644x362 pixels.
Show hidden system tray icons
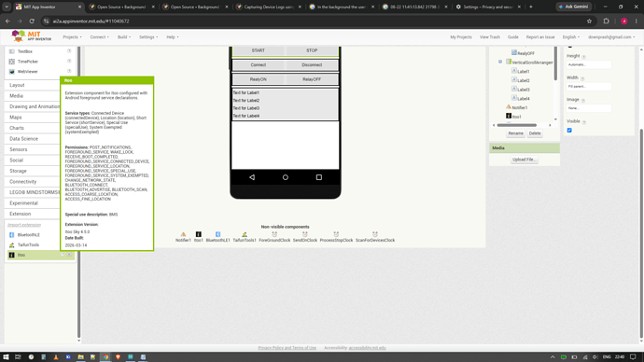pyautogui.click(x=553, y=357)
